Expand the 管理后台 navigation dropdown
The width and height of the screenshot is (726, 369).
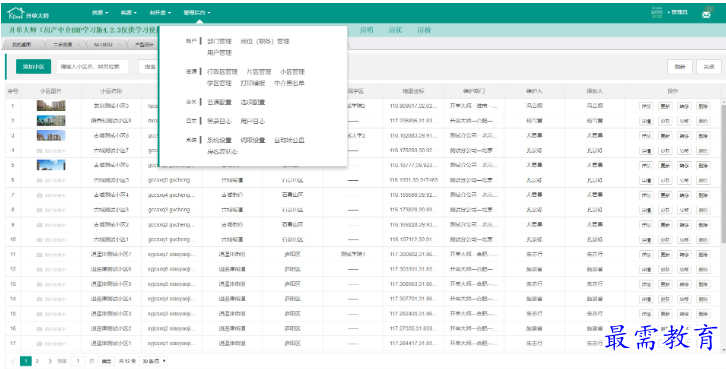pyautogui.click(x=197, y=13)
